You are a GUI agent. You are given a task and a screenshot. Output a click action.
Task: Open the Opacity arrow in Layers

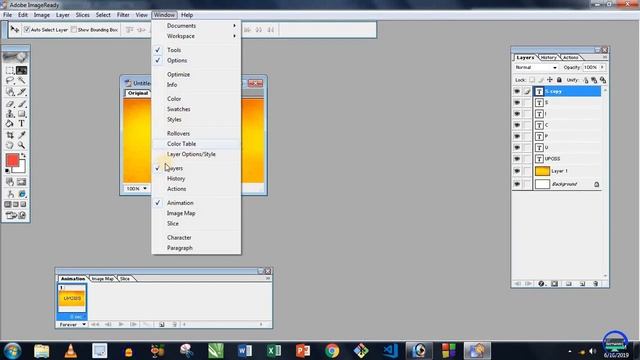[x=602, y=67]
